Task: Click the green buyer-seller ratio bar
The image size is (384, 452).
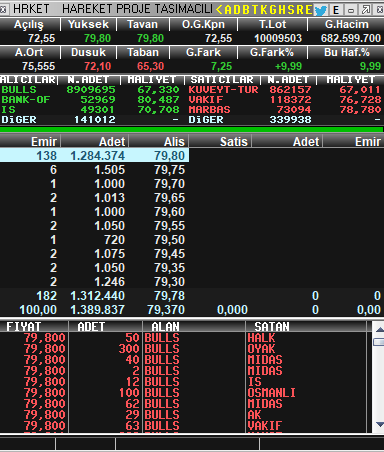Action: tap(191, 130)
